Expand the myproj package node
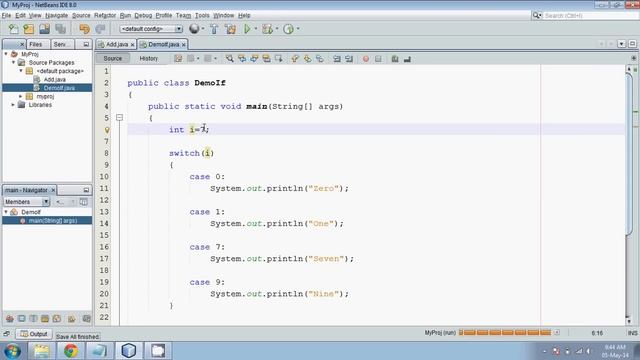The height and width of the screenshot is (360, 640). point(21,96)
